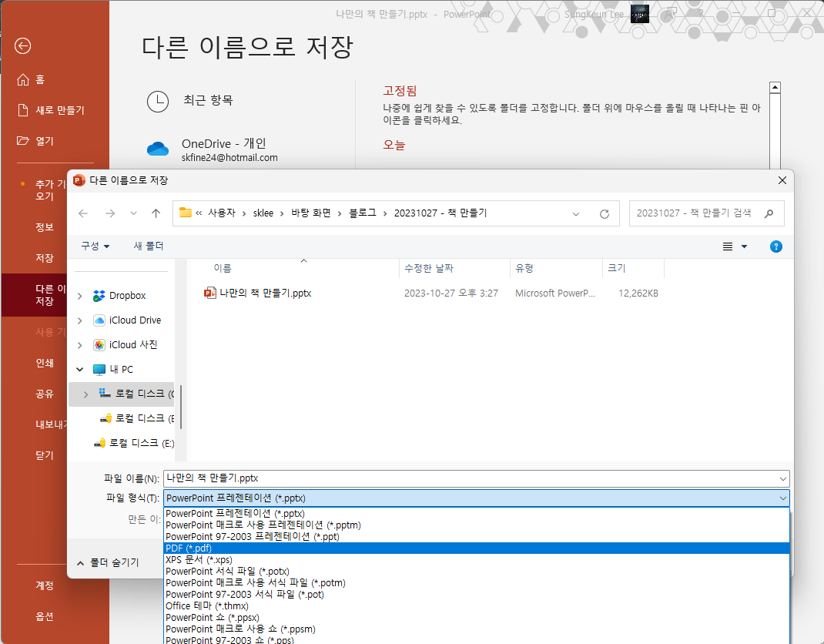Choose OneDrive - 개인 cloud location
This screenshot has width=824, height=644.
tap(213, 149)
